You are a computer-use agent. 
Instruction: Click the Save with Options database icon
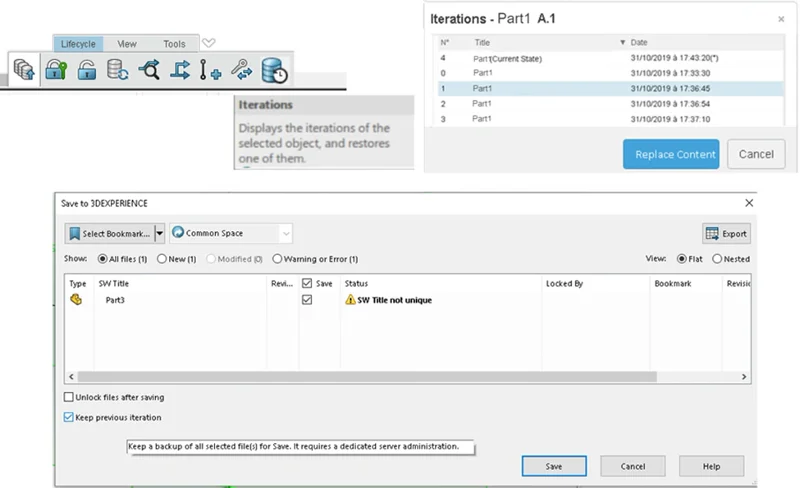coord(24,71)
